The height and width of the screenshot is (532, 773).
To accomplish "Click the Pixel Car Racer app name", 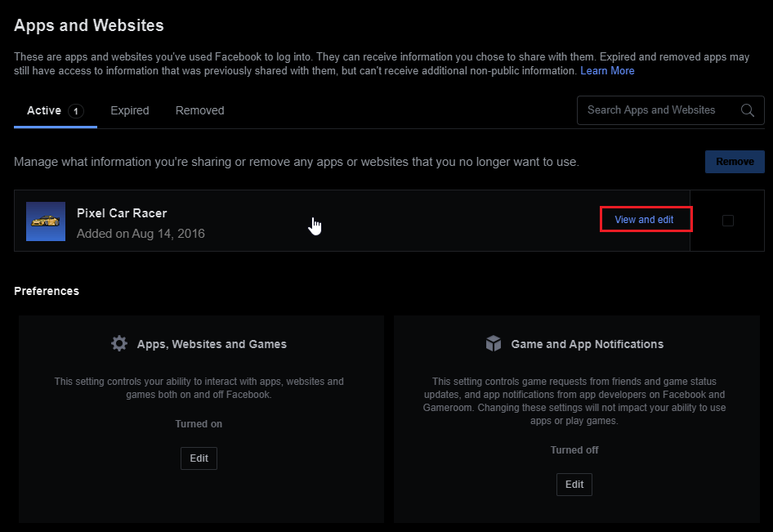I will coord(122,213).
